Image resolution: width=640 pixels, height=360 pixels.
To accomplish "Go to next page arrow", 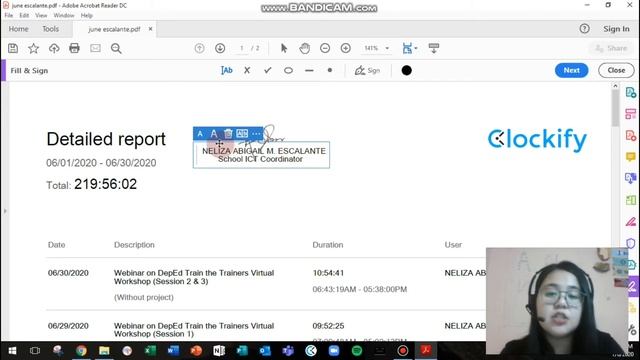I will 220,48.
